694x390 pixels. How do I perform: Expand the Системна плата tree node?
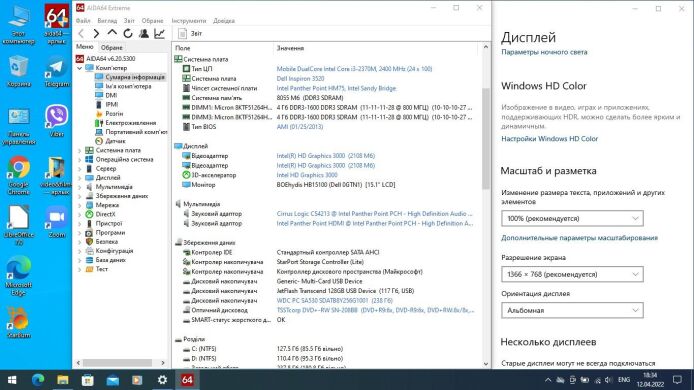(x=80, y=151)
